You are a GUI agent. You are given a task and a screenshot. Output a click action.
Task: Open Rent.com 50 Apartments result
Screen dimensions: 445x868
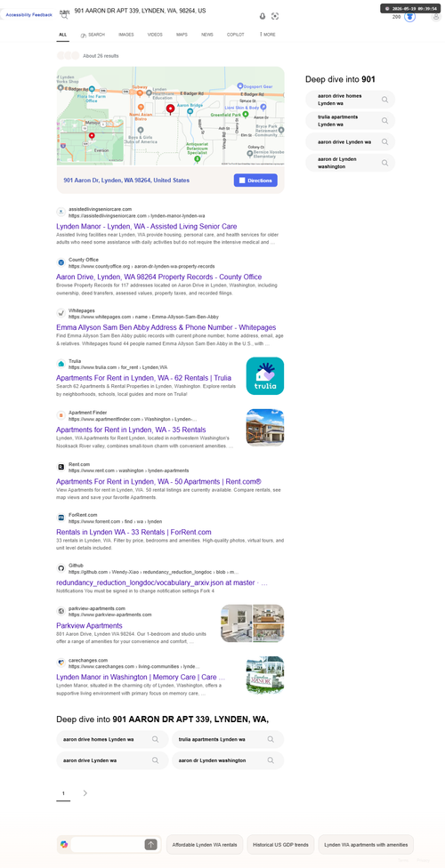click(x=158, y=481)
